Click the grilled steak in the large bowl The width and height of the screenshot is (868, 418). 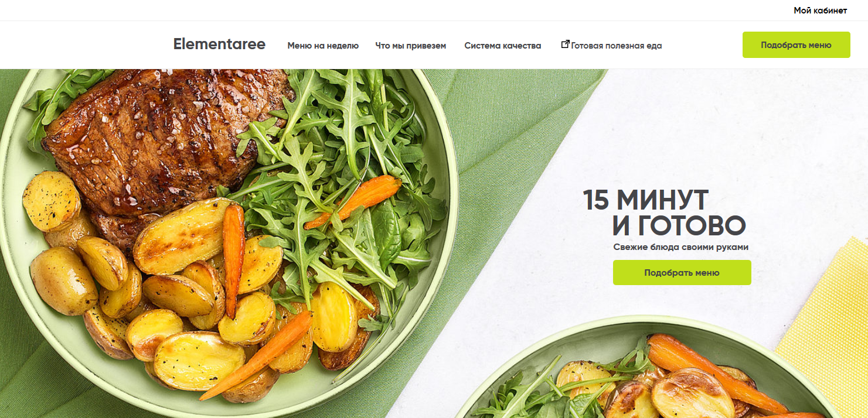tap(164, 141)
